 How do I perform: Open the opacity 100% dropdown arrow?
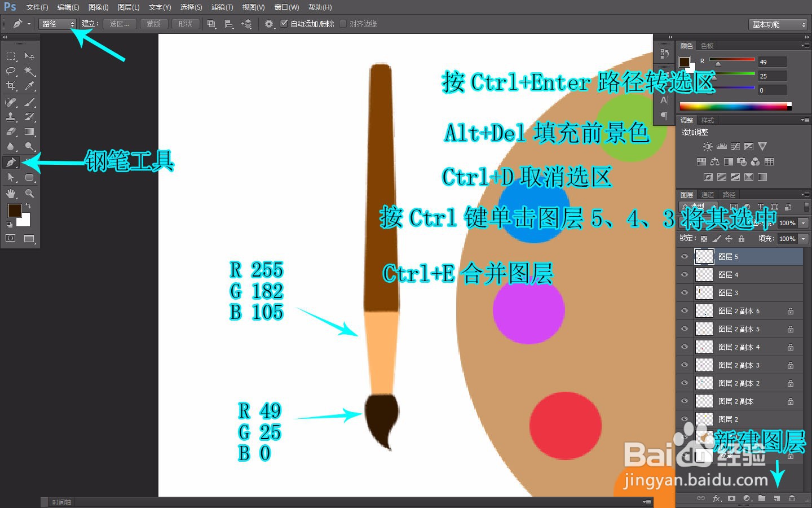[x=804, y=223]
